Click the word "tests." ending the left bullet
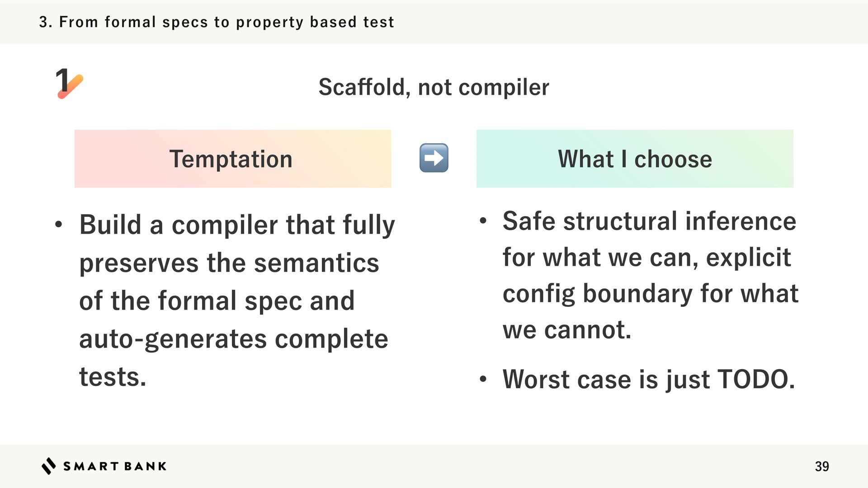 point(113,377)
